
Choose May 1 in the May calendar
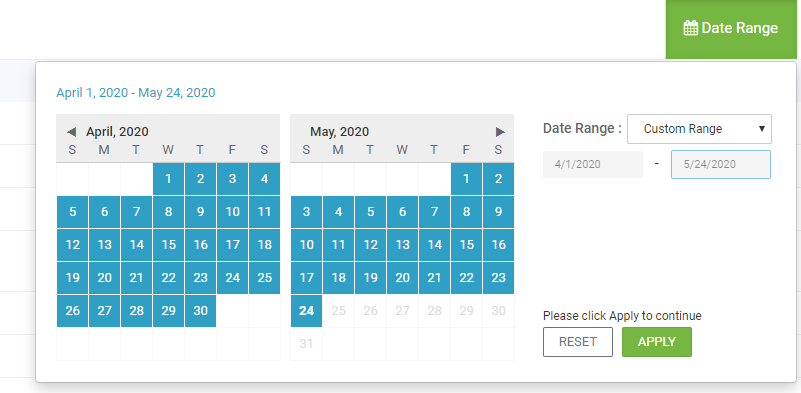(x=466, y=179)
